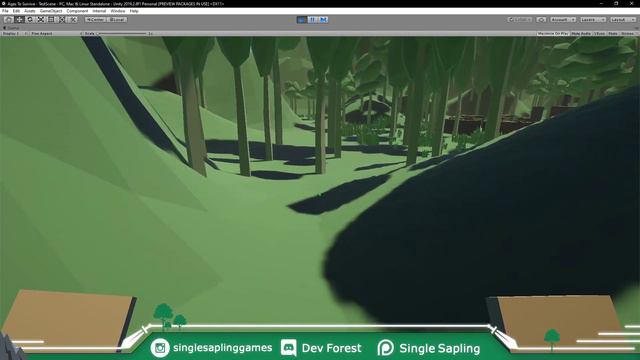Open the Assets menu
This screenshot has width=640, height=360.
(x=30, y=11)
